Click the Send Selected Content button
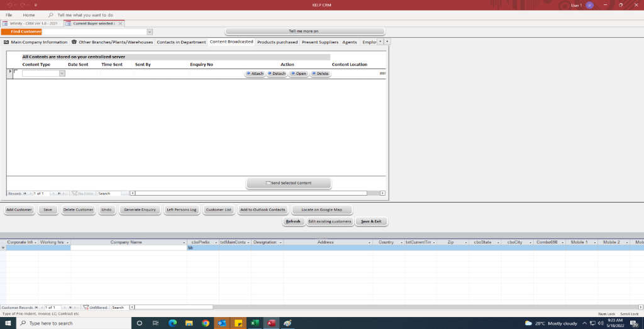Screen dimensions: 644x329 coord(289,183)
